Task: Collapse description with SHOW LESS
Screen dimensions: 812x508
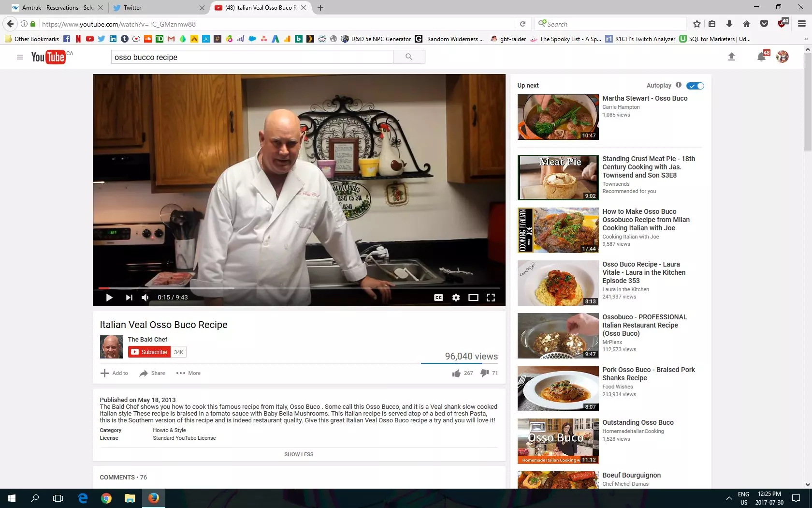Action: pyautogui.click(x=299, y=454)
